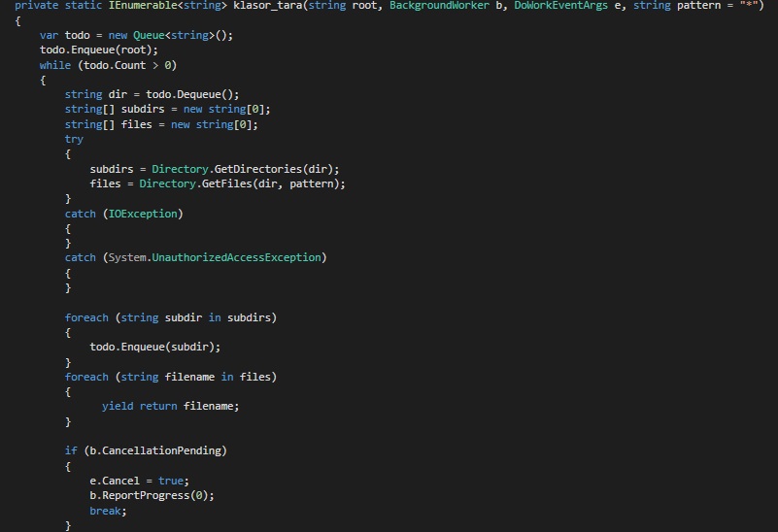Click the break keyword
The height and width of the screenshot is (532, 778).
pyautogui.click(x=105, y=511)
